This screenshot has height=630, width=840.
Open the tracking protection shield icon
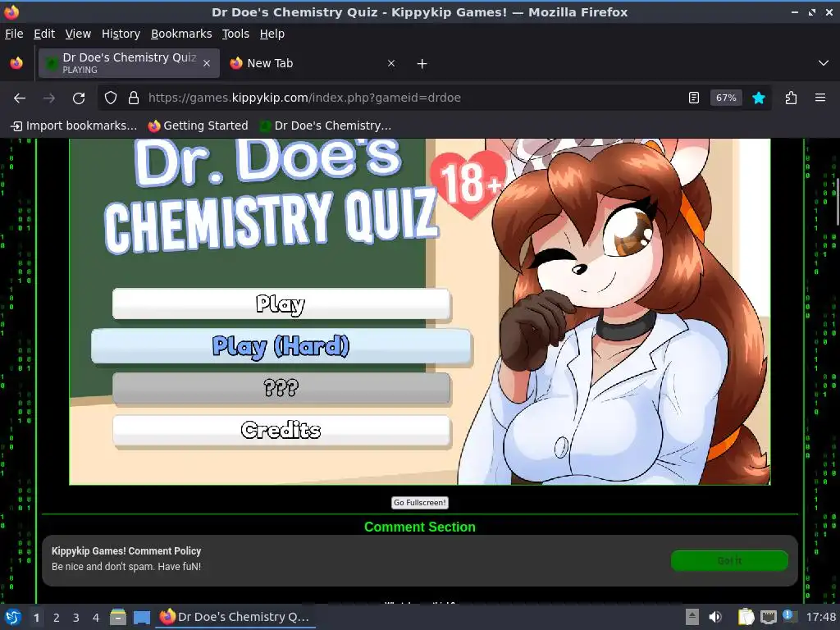111,98
